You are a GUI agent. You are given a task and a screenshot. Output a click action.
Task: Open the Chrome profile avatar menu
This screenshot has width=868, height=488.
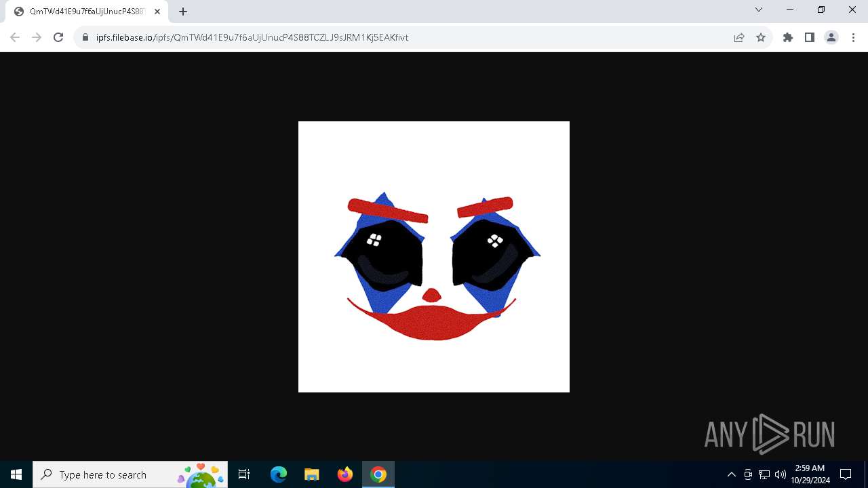pyautogui.click(x=831, y=37)
